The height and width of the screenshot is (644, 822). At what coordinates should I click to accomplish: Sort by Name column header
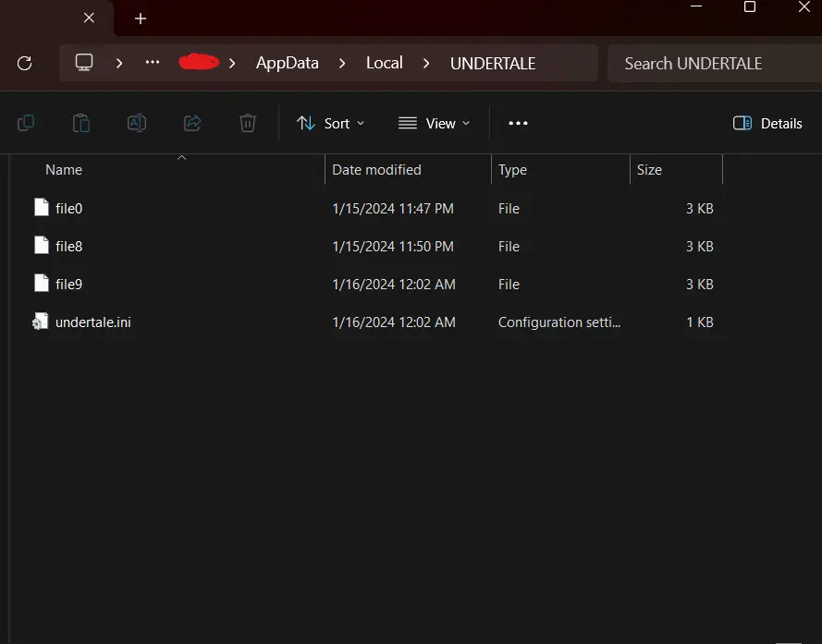64,170
